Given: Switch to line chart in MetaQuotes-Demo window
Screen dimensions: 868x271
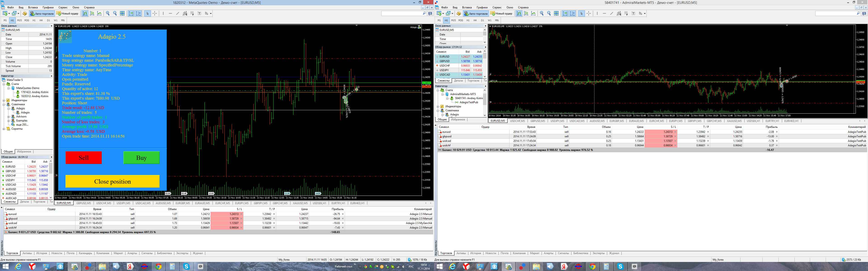Looking at the screenshot, I should coord(99,14).
